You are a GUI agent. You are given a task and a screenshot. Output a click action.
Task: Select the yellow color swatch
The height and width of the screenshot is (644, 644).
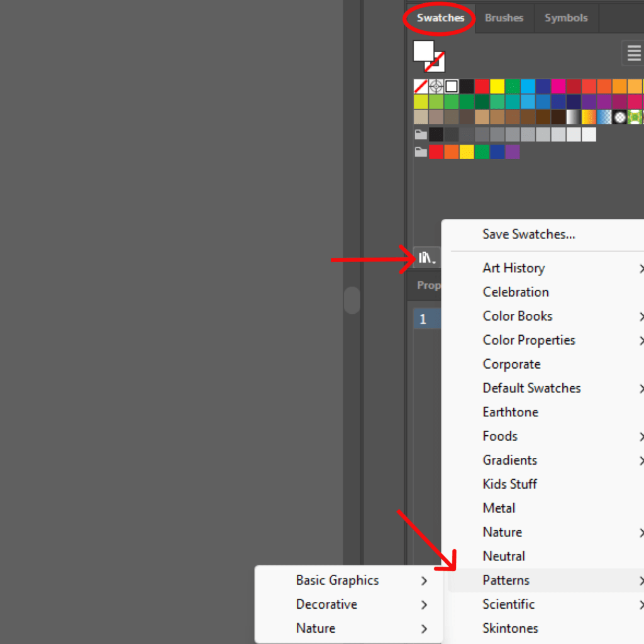point(497,86)
